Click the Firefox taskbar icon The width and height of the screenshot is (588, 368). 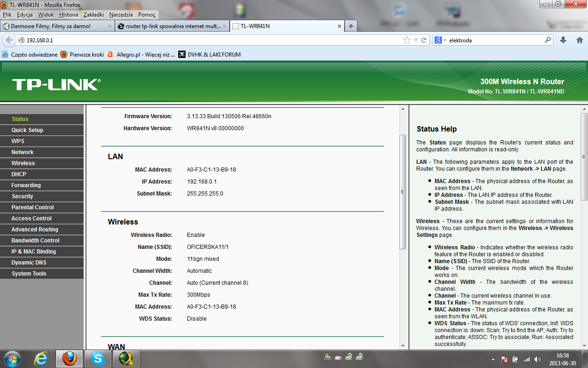[x=69, y=358]
